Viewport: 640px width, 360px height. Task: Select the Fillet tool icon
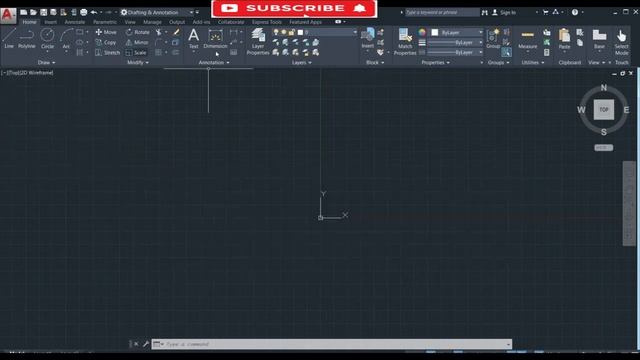(159, 42)
